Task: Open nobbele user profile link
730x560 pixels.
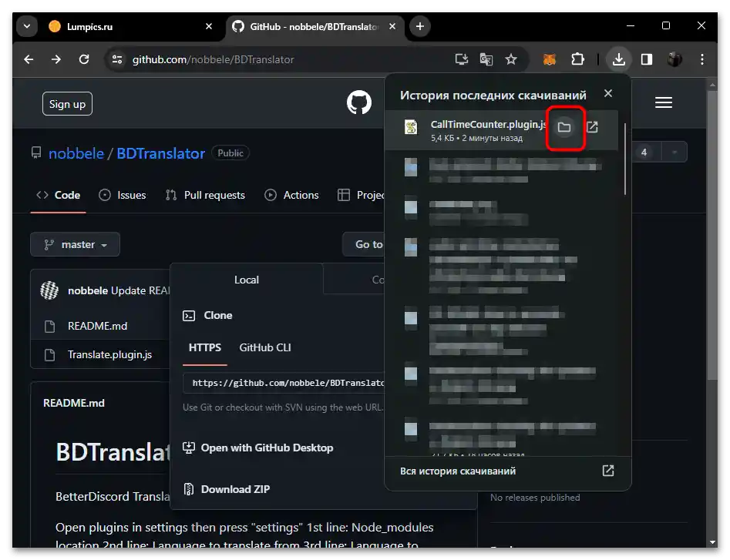Action: click(76, 153)
